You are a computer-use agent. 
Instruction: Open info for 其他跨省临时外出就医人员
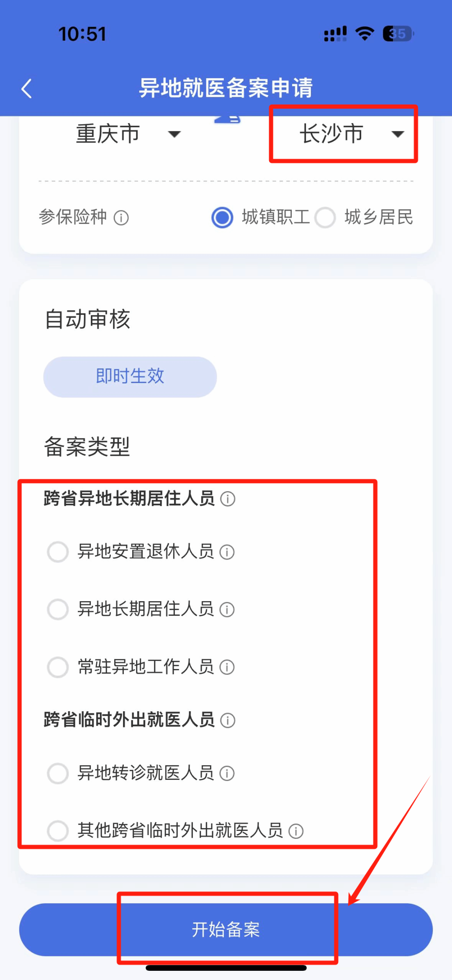click(x=296, y=831)
